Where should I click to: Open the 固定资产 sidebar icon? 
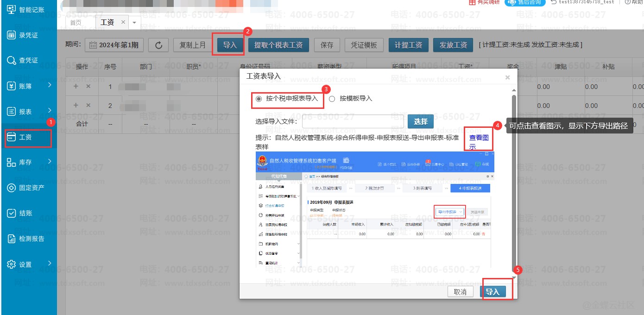tap(12, 188)
